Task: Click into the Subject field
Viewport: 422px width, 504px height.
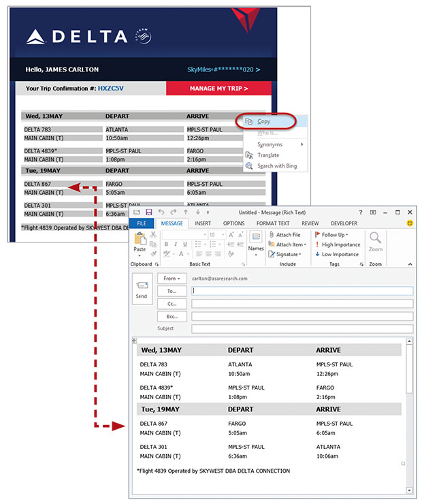Action: [302, 328]
